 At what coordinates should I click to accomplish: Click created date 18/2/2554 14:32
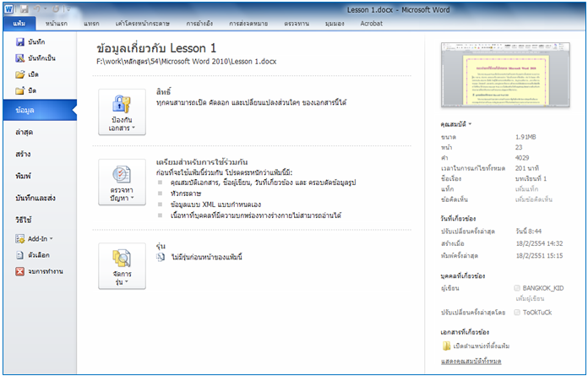[x=539, y=243]
